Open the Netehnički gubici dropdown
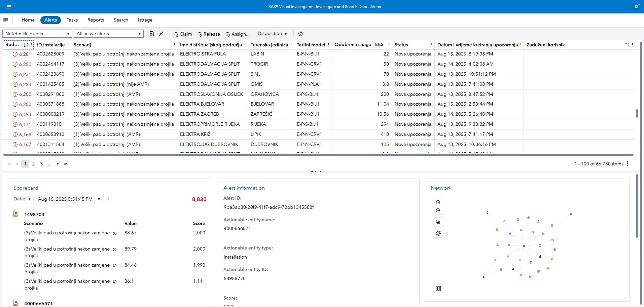Image resolution: width=644 pixels, height=307 pixels. (37, 34)
